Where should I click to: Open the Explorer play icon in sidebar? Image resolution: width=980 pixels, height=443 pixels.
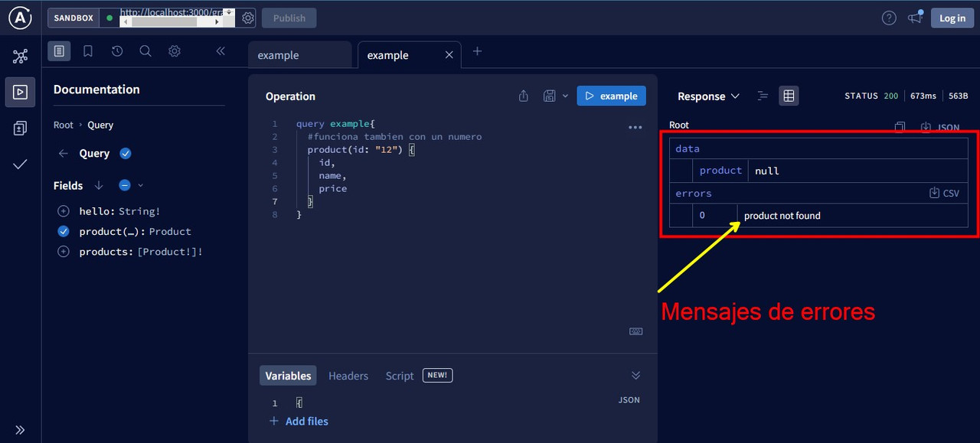pyautogui.click(x=21, y=92)
